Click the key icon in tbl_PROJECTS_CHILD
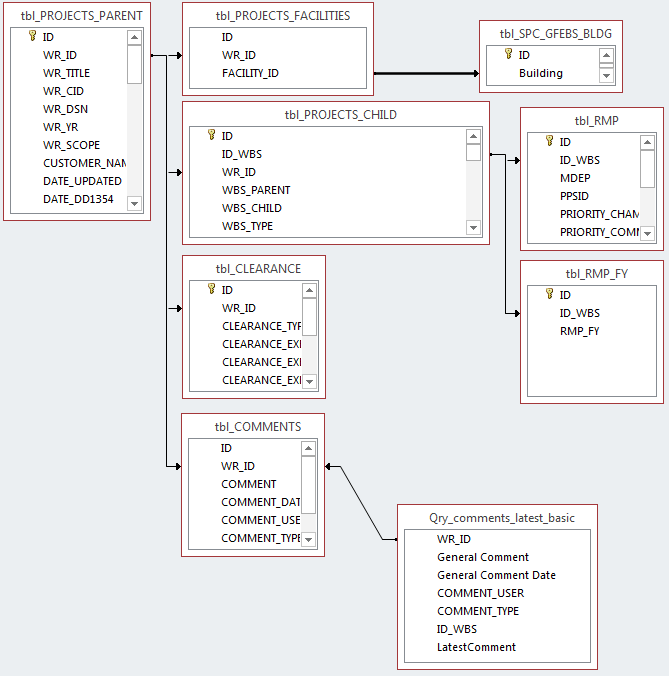Screen dimensions: 669x676 point(211,135)
